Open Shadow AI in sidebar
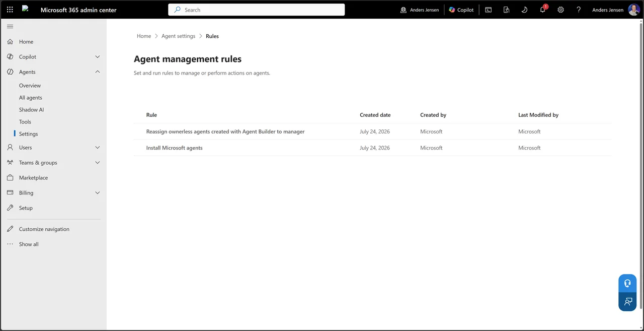The height and width of the screenshot is (331, 644). (31, 110)
